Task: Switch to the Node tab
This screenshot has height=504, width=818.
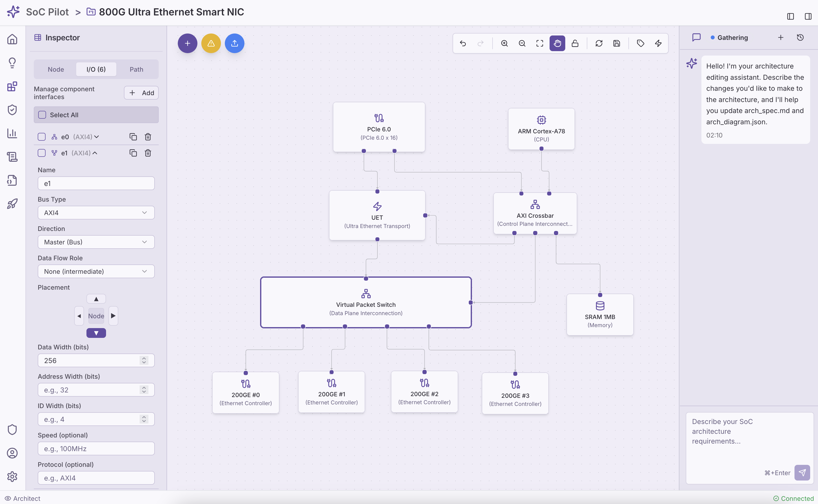Action: [x=56, y=69]
